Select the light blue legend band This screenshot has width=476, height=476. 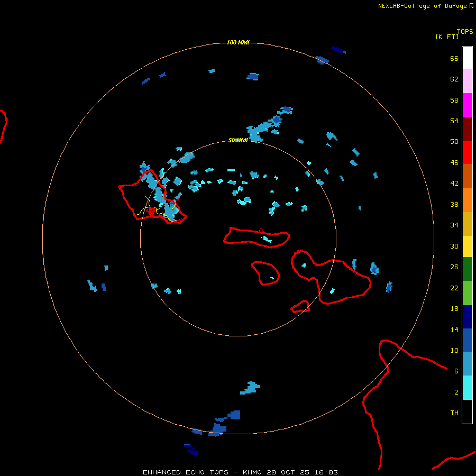coord(467,364)
